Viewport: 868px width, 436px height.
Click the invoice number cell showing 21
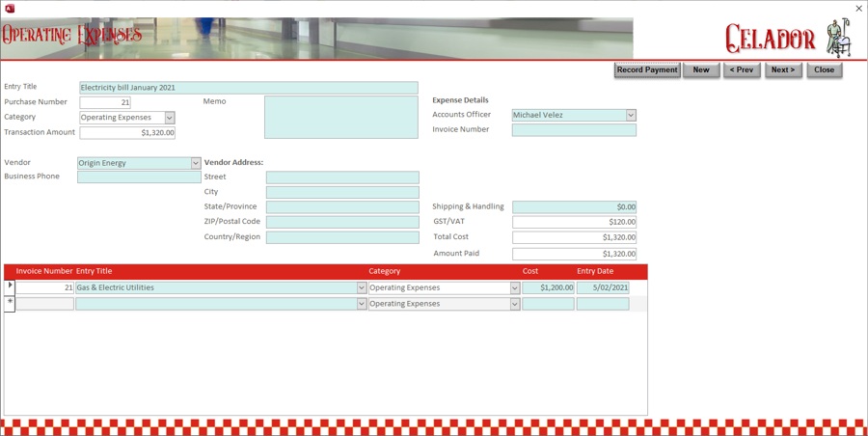coord(44,288)
